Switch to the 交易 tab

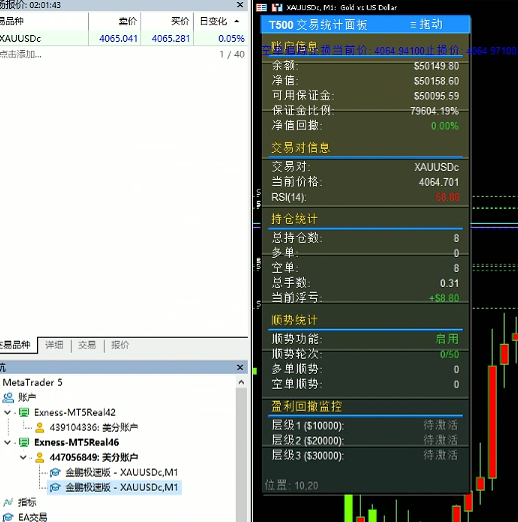(x=87, y=345)
